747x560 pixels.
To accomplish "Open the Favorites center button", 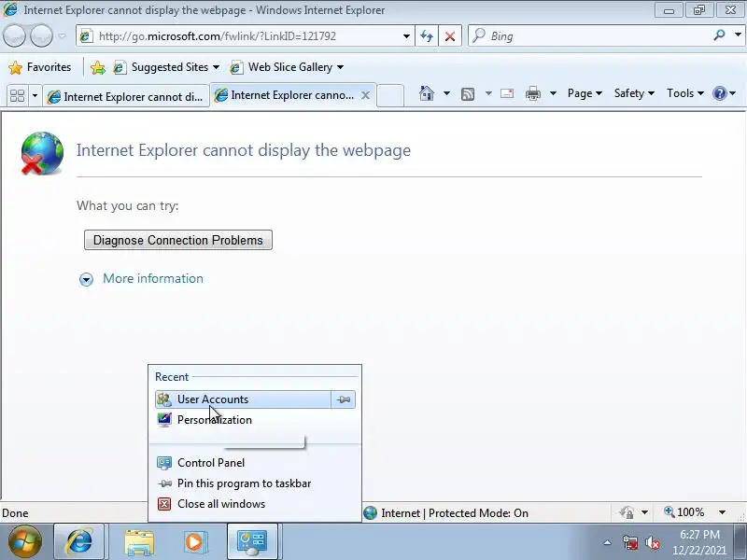I will click(40, 67).
